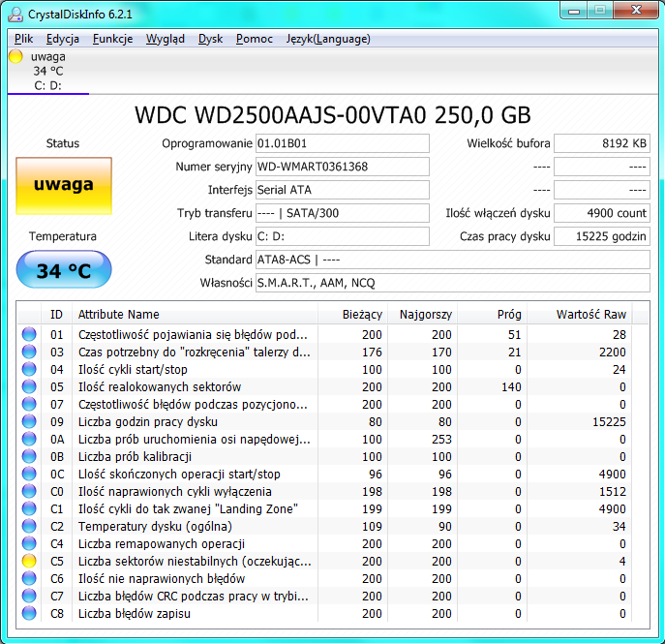
Task: Open the Plik menu
Action: tap(23, 39)
